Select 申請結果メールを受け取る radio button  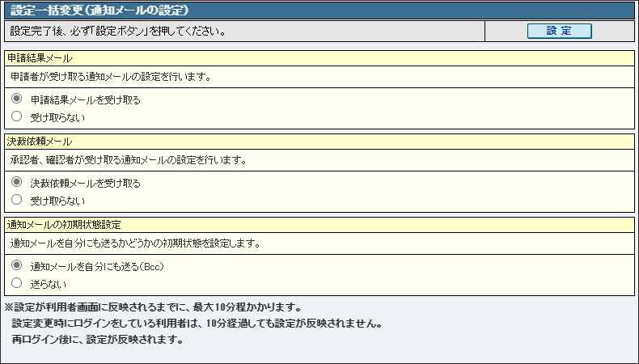click(x=17, y=99)
